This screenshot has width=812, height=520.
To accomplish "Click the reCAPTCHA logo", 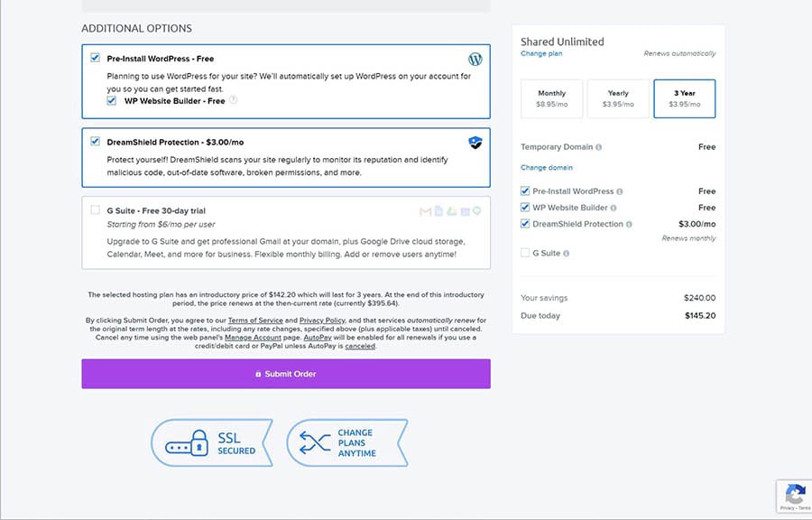I will coord(795,494).
